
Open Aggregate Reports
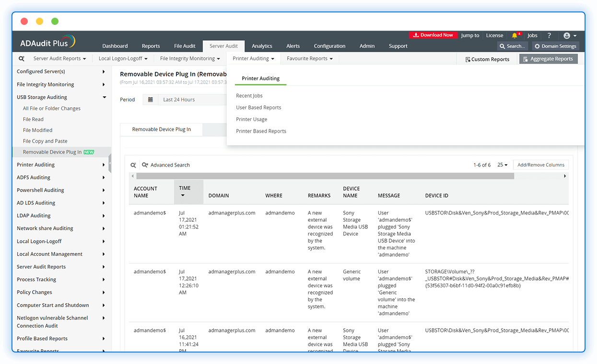coord(548,59)
